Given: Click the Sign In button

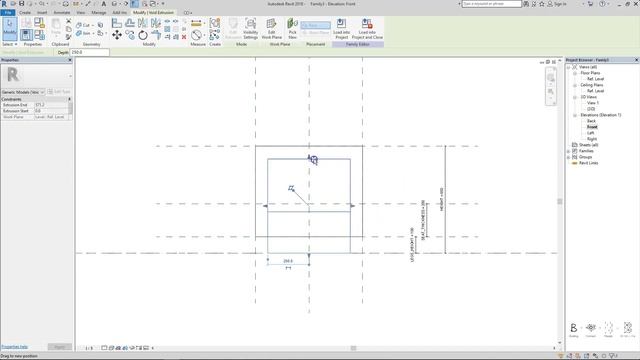Looking at the screenshot, I should coord(557,4).
